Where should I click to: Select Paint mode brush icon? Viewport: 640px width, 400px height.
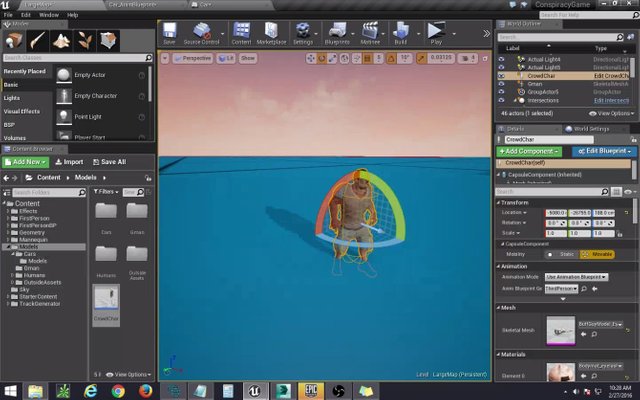(x=38, y=41)
